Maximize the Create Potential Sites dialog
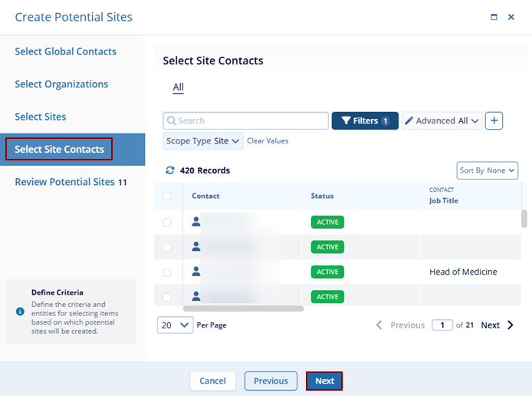Image resolution: width=532 pixels, height=396 pixels. 494,17
